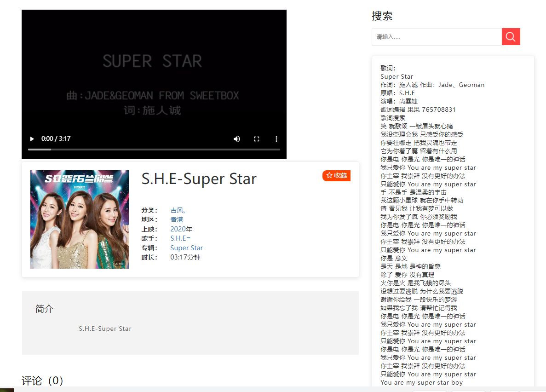Click the 歌词搜索 line in lyrics
This screenshot has height=392, width=546.
(x=393, y=118)
